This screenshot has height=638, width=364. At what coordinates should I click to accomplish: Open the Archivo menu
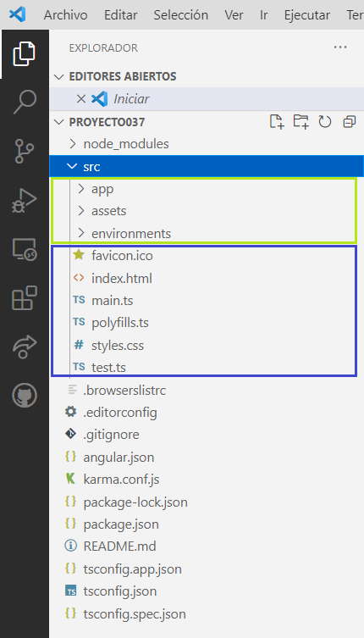click(x=65, y=15)
